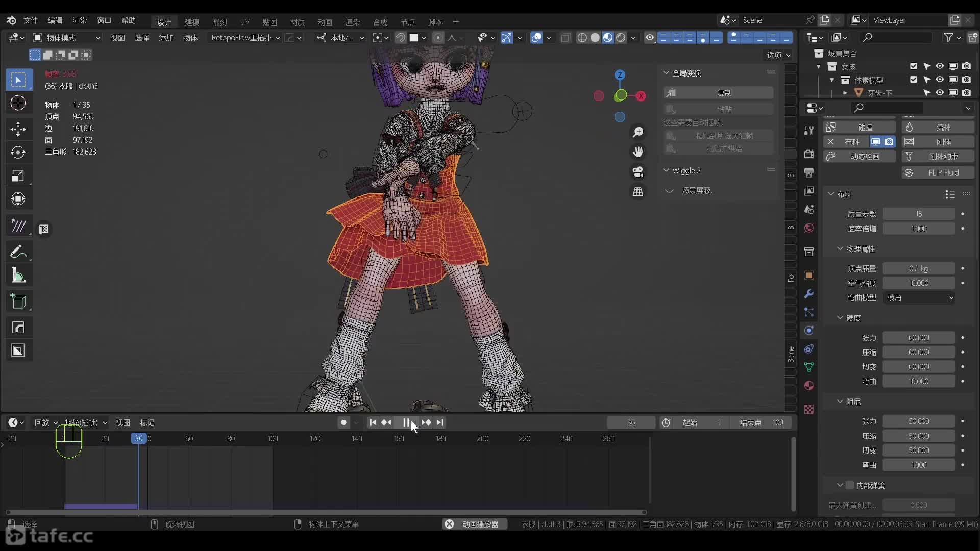Expand the 牙齿-下 tree item
980x551 pixels.
click(845, 93)
